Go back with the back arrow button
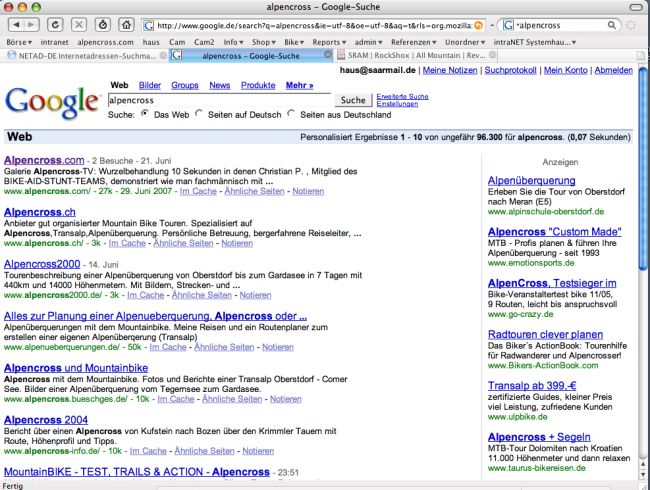 (x=16, y=25)
